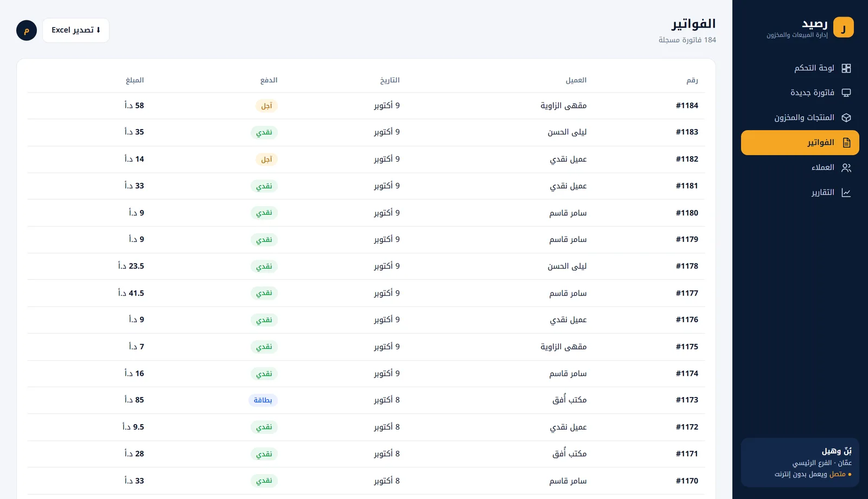Click the المبلغ column header
The height and width of the screenshot is (499, 868).
[x=135, y=80]
